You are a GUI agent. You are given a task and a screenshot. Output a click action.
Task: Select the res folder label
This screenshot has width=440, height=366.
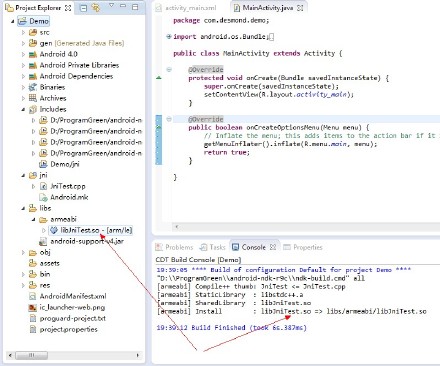click(x=45, y=285)
